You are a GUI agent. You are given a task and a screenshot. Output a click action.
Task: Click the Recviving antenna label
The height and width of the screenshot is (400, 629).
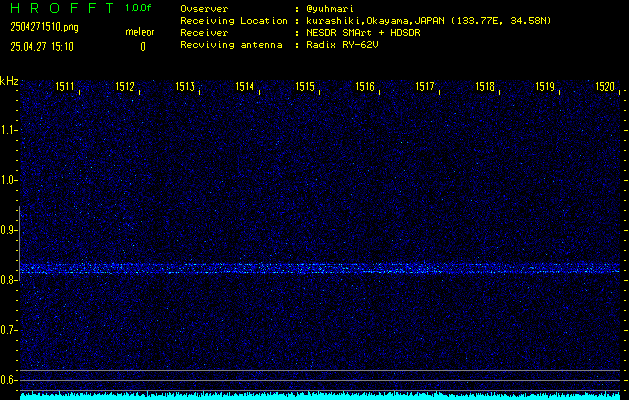[231, 45]
